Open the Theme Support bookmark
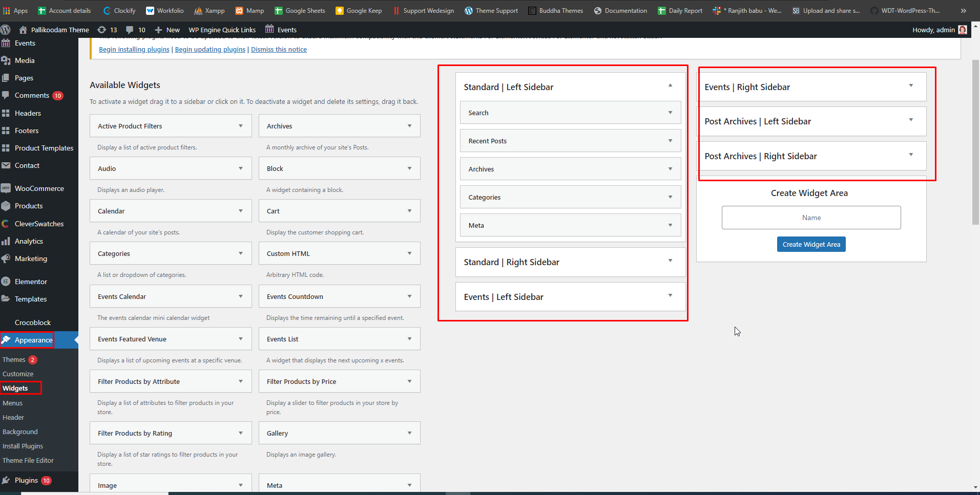This screenshot has width=980, height=495. [491, 10]
